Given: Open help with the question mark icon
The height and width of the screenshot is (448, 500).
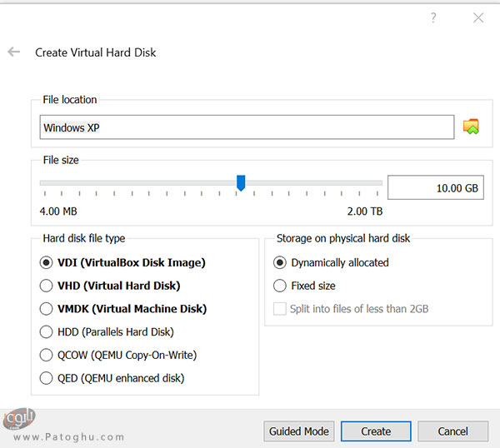Looking at the screenshot, I should 433,17.
